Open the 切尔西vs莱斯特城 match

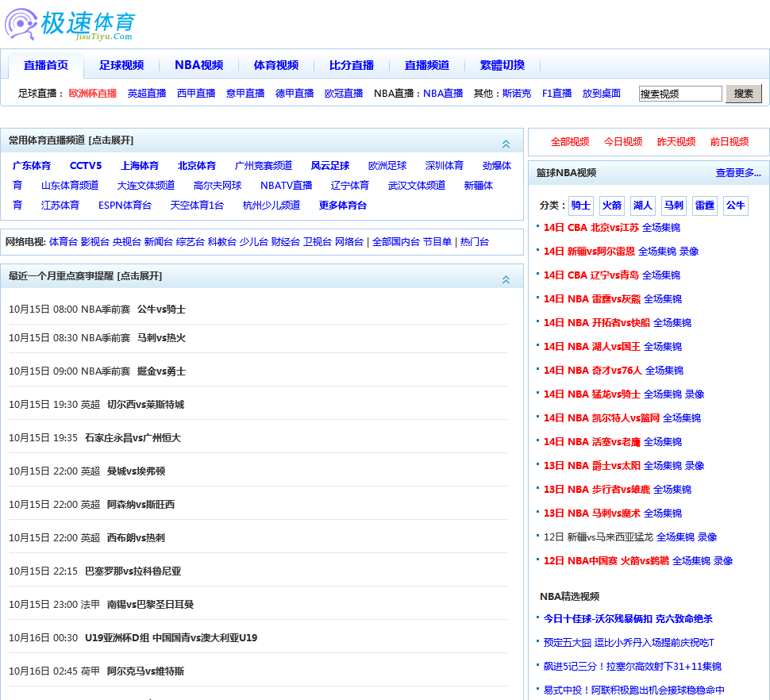pos(145,405)
